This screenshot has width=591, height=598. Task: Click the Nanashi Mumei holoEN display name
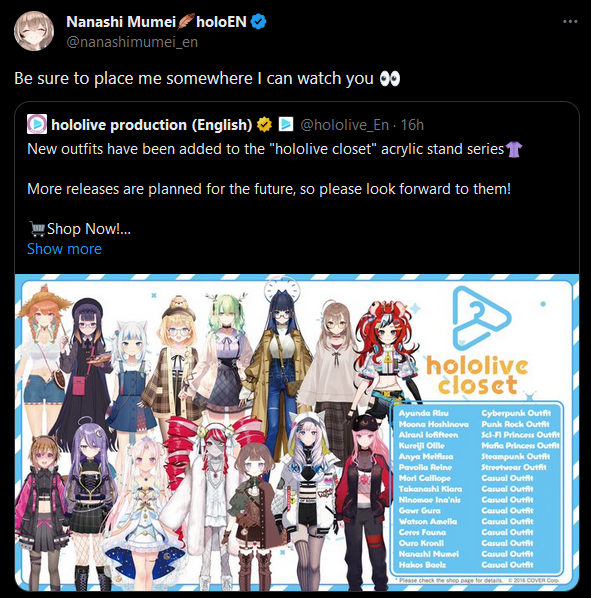pyautogui.click(x=157, y=22)
